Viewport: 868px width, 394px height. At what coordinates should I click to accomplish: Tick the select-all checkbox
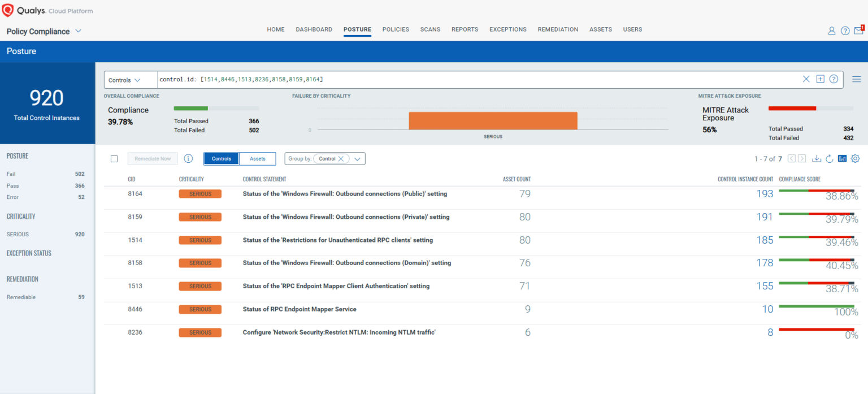(x=114, y=159)
